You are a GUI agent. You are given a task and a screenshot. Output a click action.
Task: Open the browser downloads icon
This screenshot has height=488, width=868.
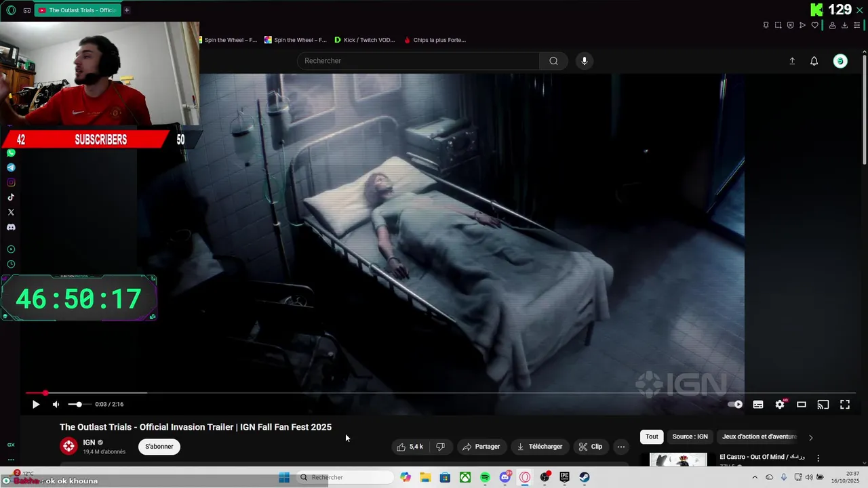[x=844, y=25]
